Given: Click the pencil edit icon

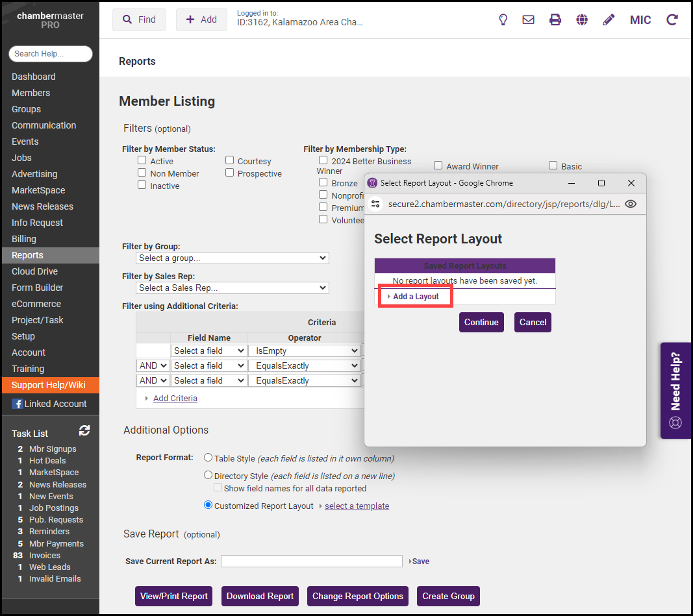Looking at the screenshot, I should [609, 19].
